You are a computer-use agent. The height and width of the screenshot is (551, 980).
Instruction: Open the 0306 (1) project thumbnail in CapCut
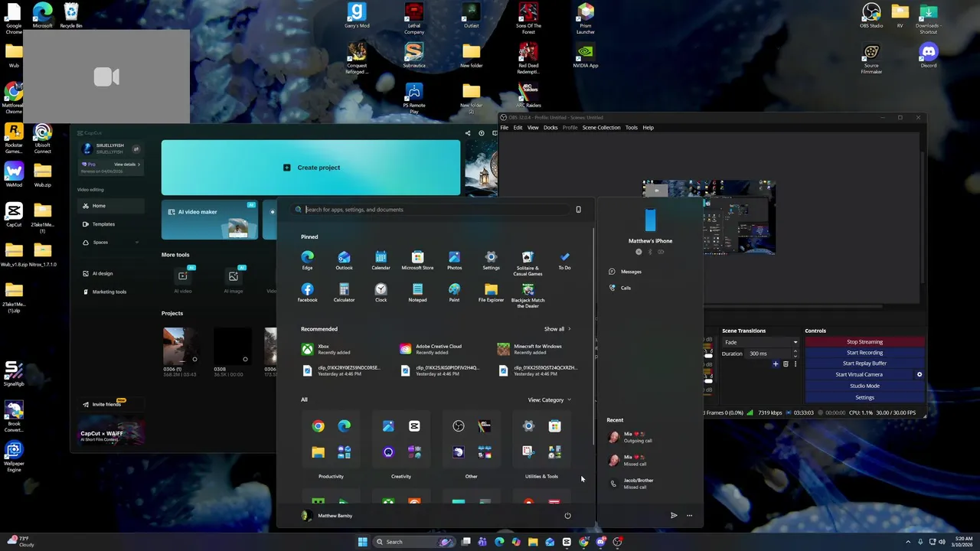pos(184,346)
